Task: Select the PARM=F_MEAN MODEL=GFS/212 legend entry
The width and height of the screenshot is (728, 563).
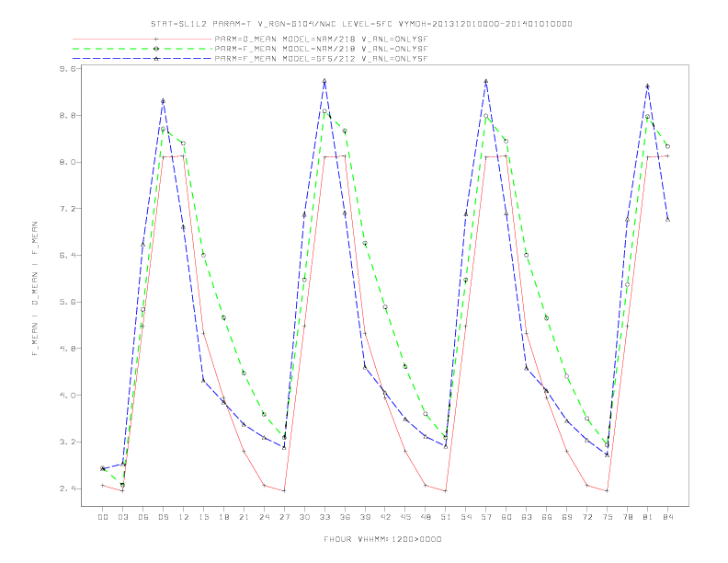Action: [x=321, y=59]
